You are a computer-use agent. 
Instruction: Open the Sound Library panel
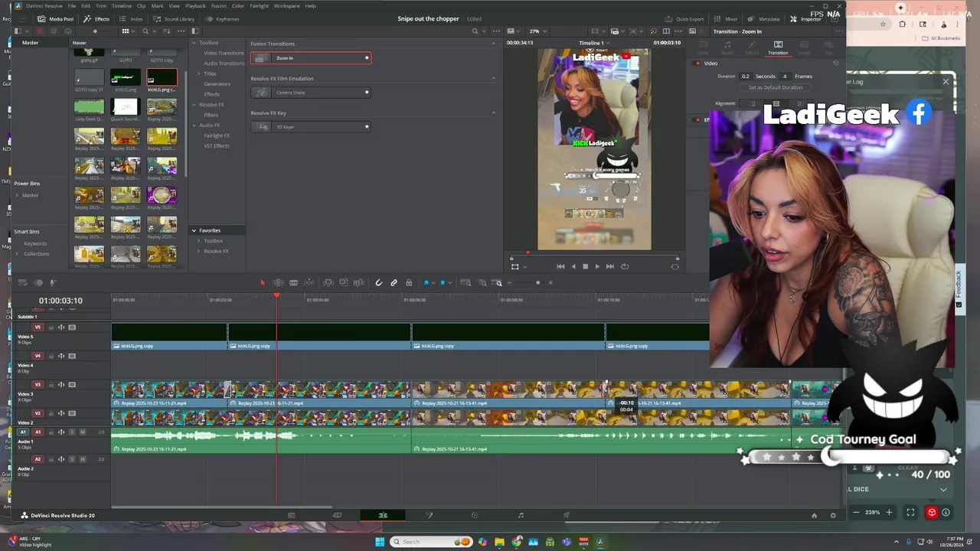click(x=174, y=18)
